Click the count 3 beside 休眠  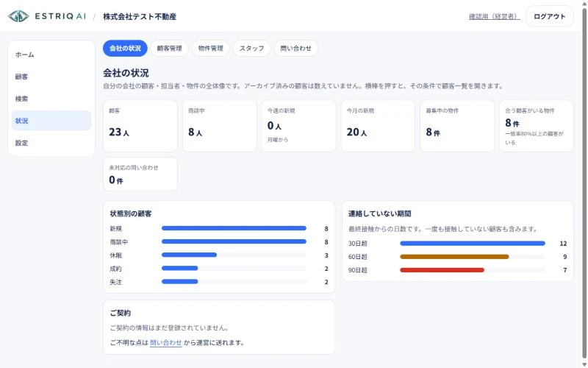[326, 255]
